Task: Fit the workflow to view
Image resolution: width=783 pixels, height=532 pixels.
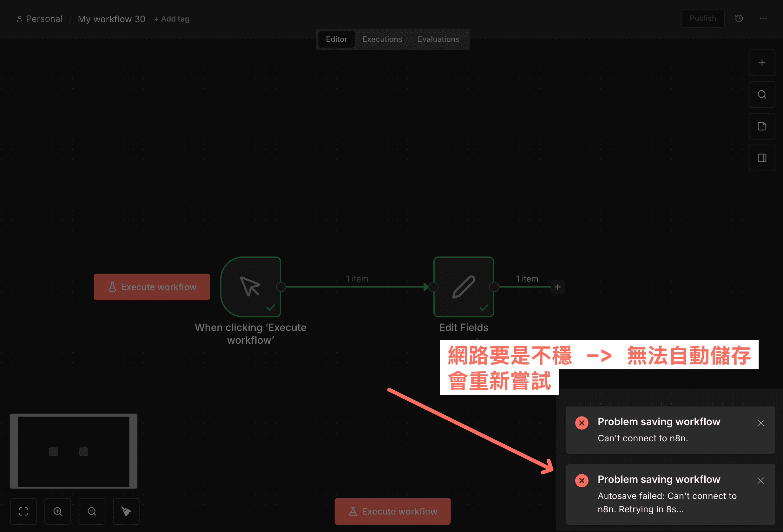Action: 23,511
